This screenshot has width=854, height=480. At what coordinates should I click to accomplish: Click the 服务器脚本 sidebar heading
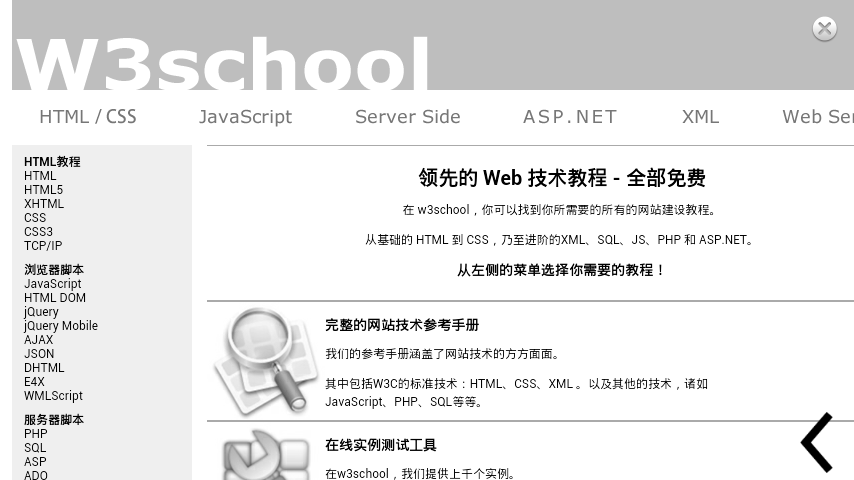54,420
